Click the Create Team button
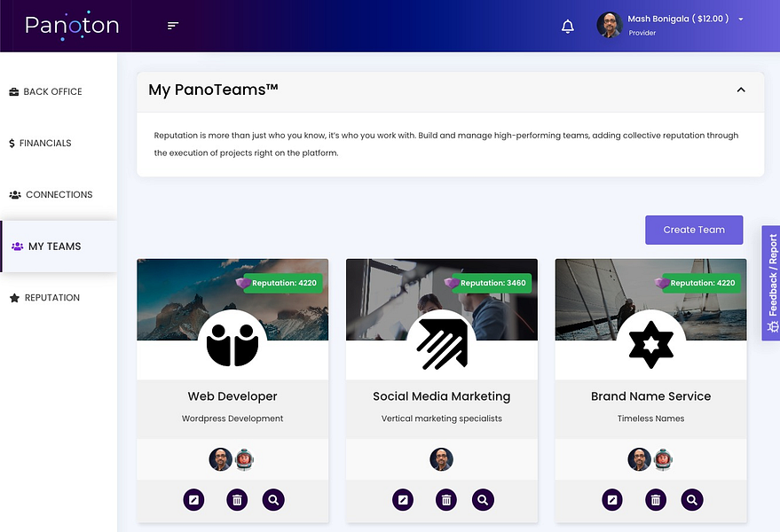780x532 pixels. pos(694,230)
